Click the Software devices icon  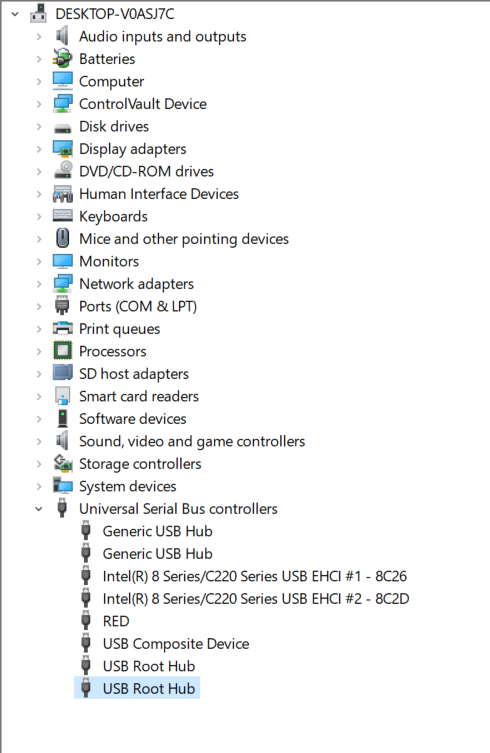click(x=62, y=418)
